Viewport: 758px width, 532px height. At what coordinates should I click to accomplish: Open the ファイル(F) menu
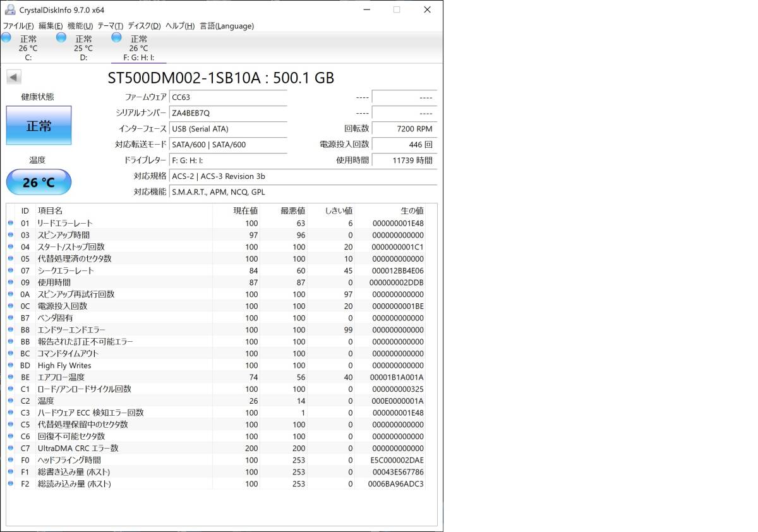coord(18,26)
